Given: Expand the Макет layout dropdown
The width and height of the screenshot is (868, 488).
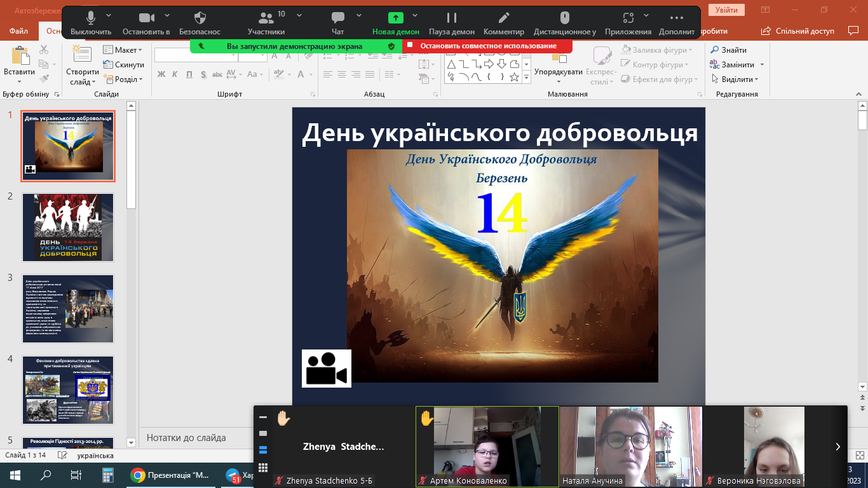Looking at the screenshot, I should coord(125,50).
